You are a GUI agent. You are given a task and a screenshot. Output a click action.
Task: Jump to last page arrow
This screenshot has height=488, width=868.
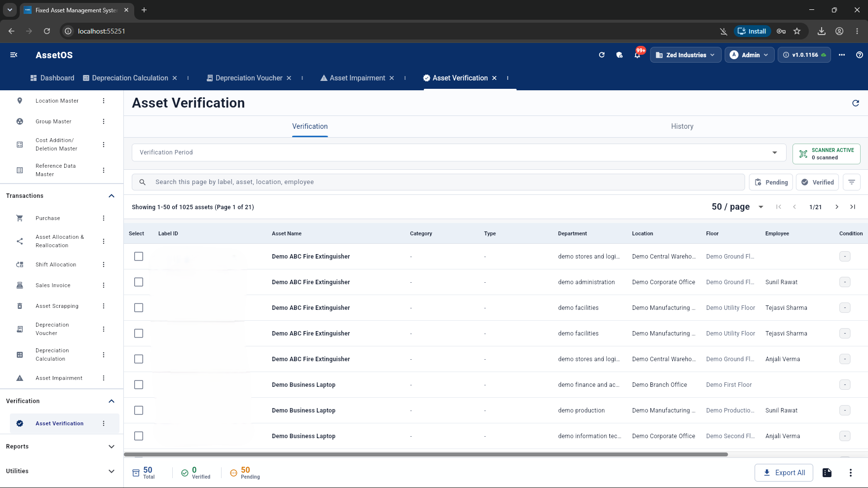pyautogui.click(x=853, y=207)
